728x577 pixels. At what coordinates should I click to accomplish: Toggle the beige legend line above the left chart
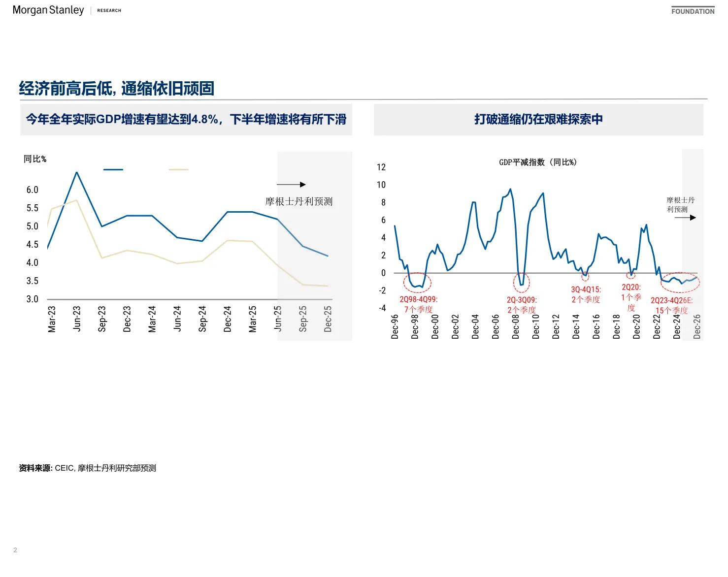tap(179, 169)
